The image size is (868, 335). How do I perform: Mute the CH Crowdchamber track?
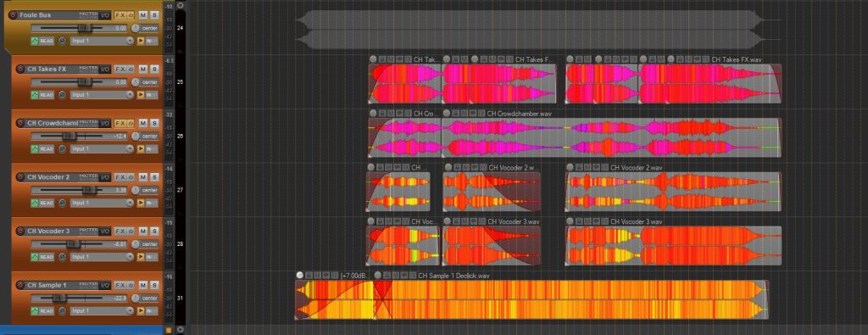[142, 123]
